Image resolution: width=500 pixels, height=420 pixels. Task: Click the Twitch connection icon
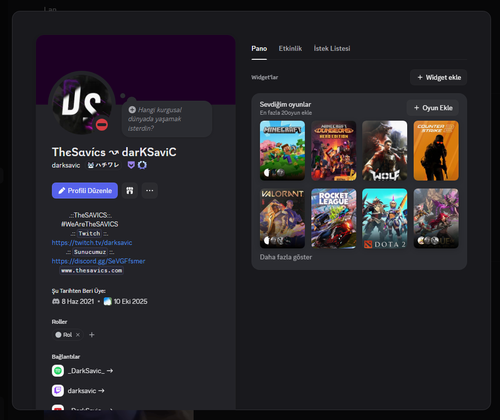pyautogui.click(x=58, y=391)
